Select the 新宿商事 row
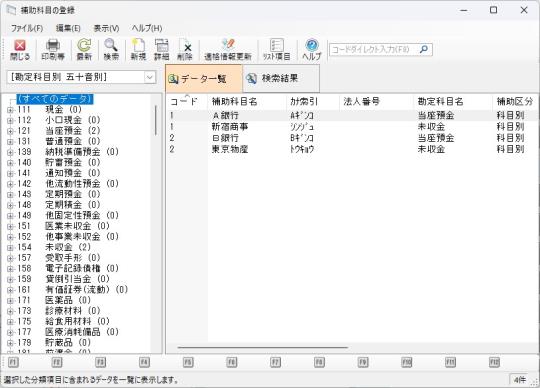This screenshot has height=388, width=540. pyautogui.click(x=353, y=127)
